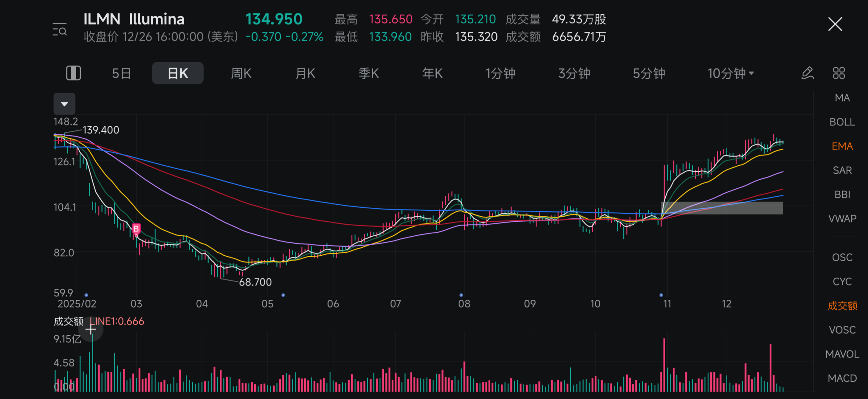The height and width of the screenshot is (399, 868).
Task: Switch to the 月K tab
Action: [x=305, y=73]
